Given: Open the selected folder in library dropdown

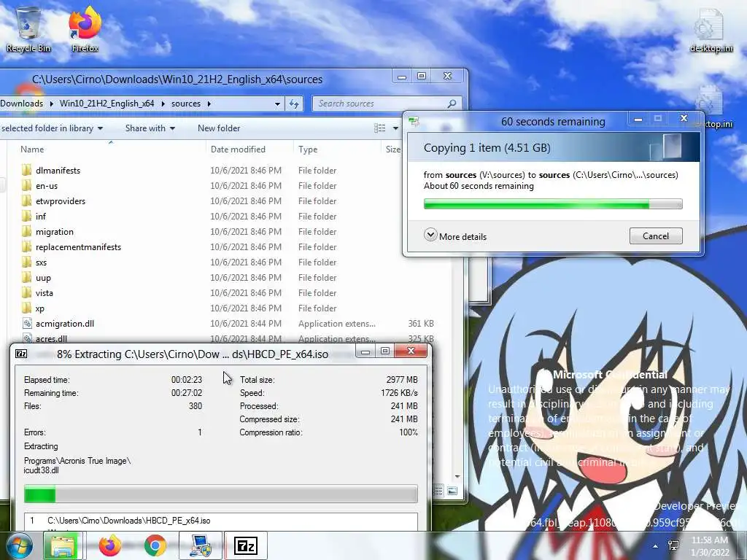Looking at the screenshot, I should [52, 128].
